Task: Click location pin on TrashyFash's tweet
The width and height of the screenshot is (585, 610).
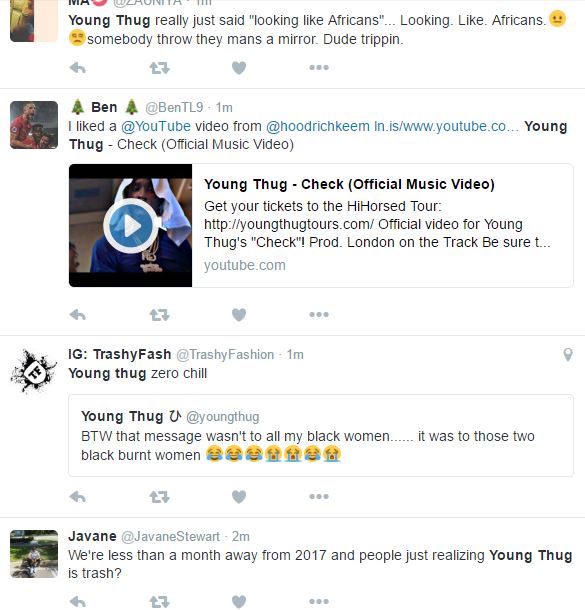Action: [568, 354]
